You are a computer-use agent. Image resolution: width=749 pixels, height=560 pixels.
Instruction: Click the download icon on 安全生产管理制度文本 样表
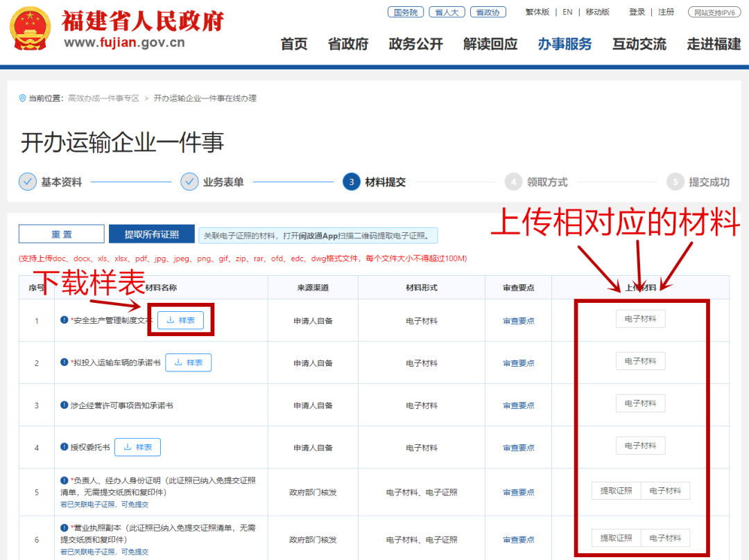coord(170,320)
